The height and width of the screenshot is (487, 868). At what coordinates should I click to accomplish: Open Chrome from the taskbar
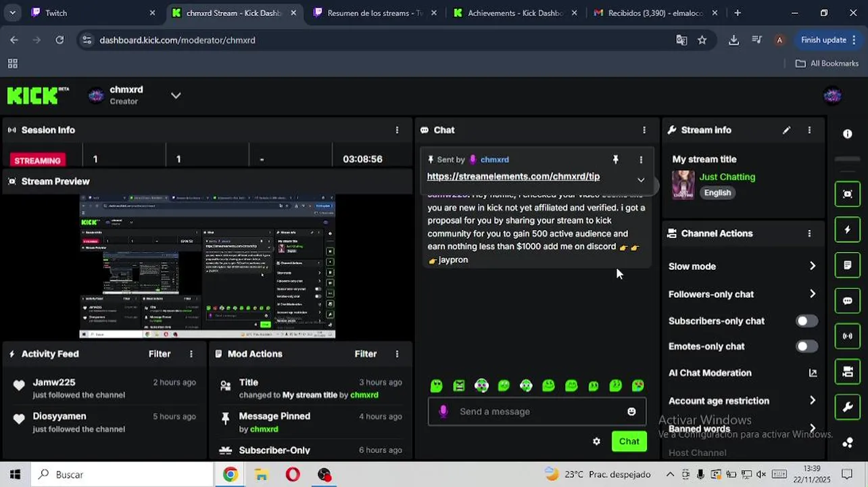(x=231, y=474)
